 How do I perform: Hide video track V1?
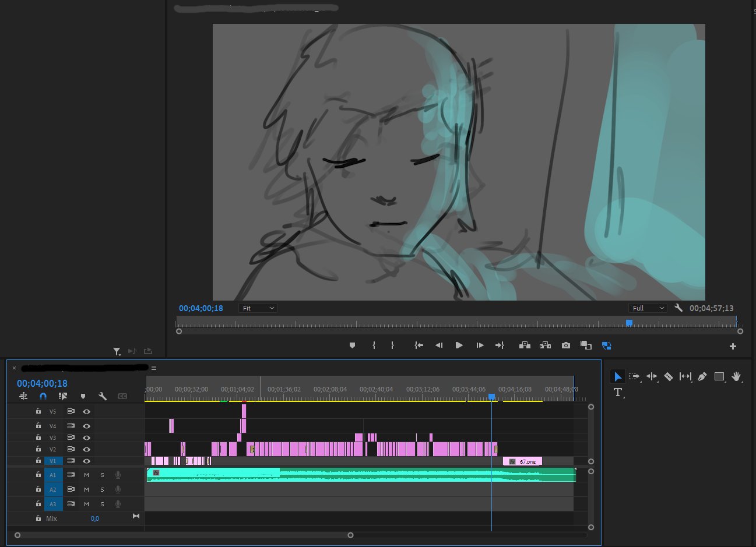click(86, 461)
